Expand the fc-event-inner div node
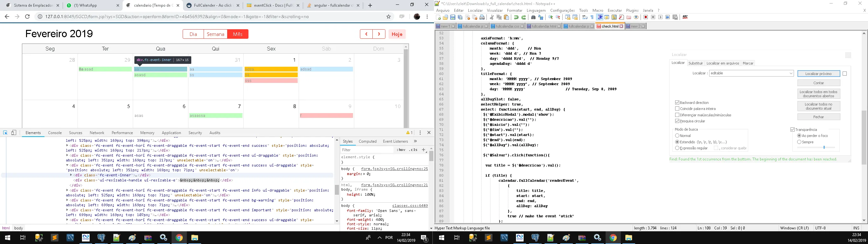The image size is (868, 244). coord(71,175)
